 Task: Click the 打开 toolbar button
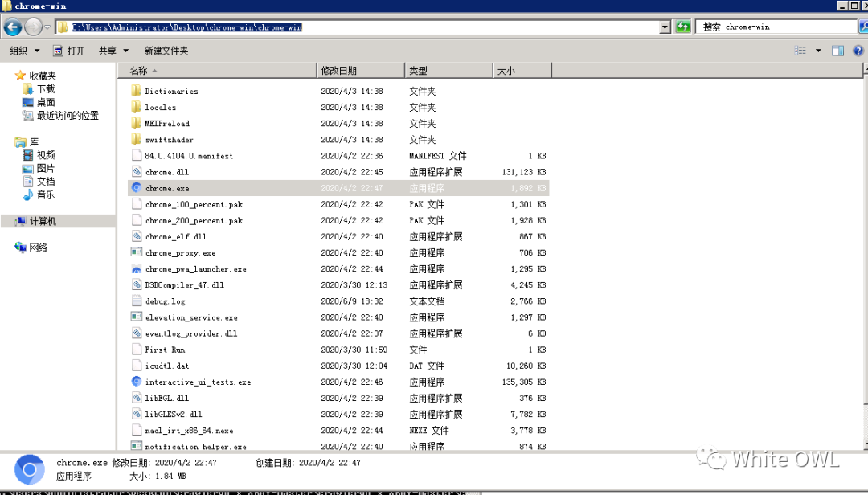[x=68, y=51]
